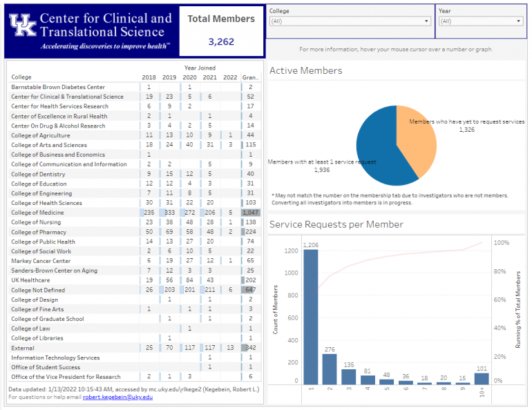Select the UK Healthcare row label
The width and height of the screenshot is (532, 410).
[30, 280]
